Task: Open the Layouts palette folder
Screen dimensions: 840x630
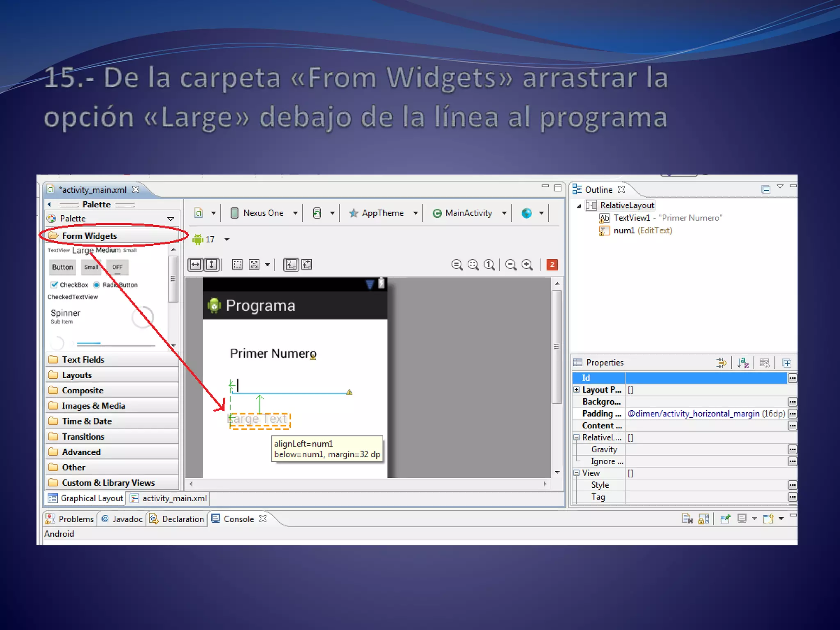Action: tap(77, 375)
